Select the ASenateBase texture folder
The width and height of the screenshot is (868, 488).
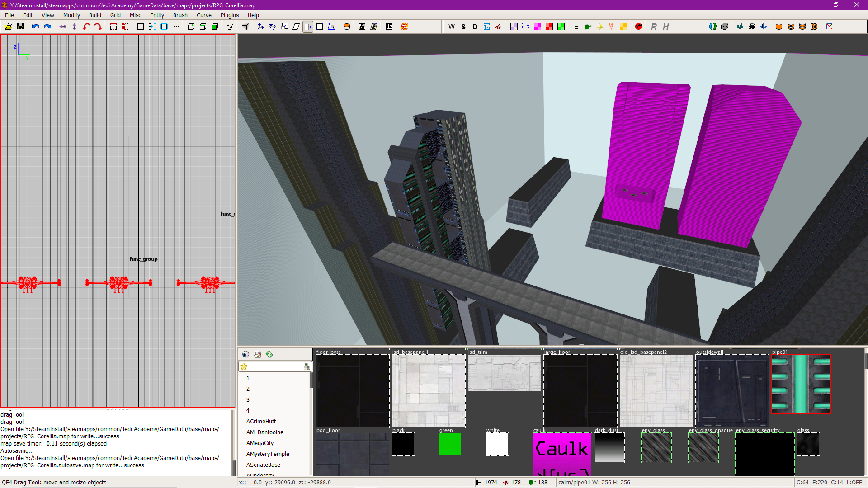coord(263,465)
